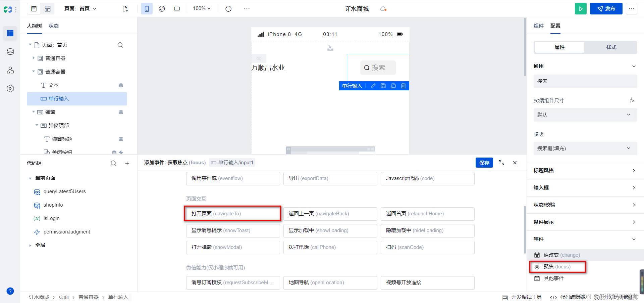The width and height of the screenshot is (644, 303).
Task: Click the 搜索 input field on canvas
Action: click(x=378, y=68)
